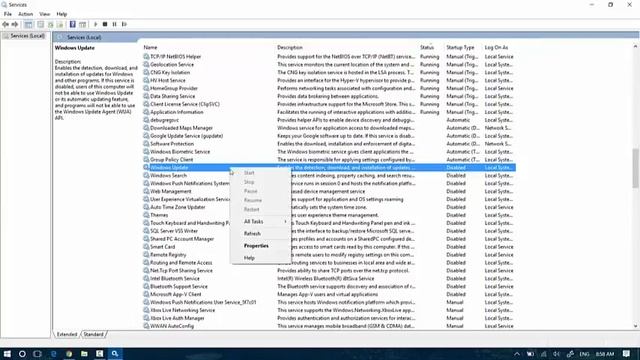
Task: Click the scrollbar up arrow
Action: click(x=635, y=47)
